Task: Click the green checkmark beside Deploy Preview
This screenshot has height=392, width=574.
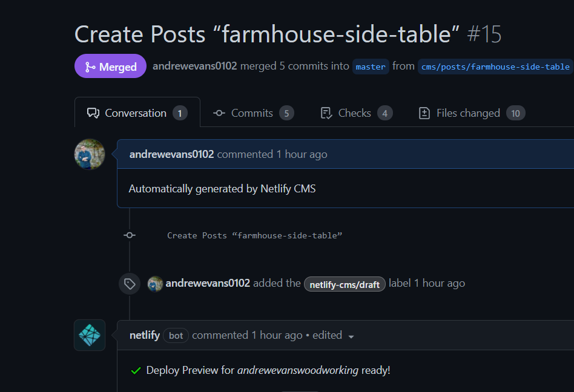Action: tap(136, 370)
